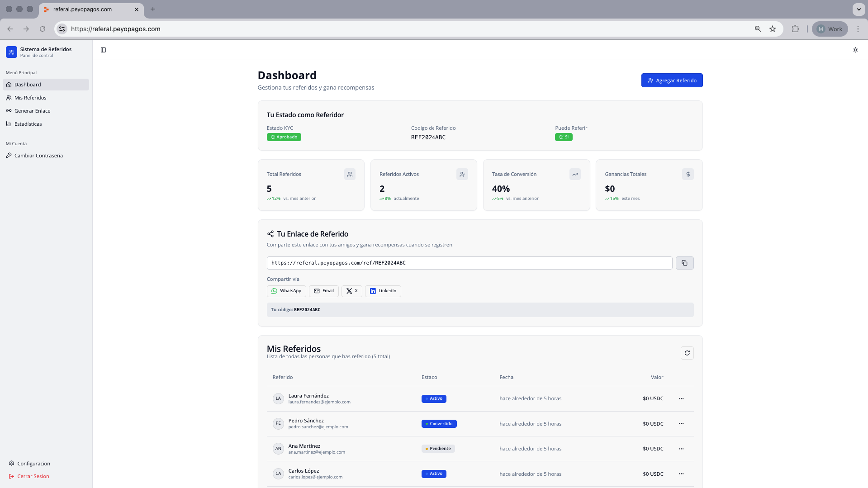Share referral link via Email

click(x=323, y=291)
